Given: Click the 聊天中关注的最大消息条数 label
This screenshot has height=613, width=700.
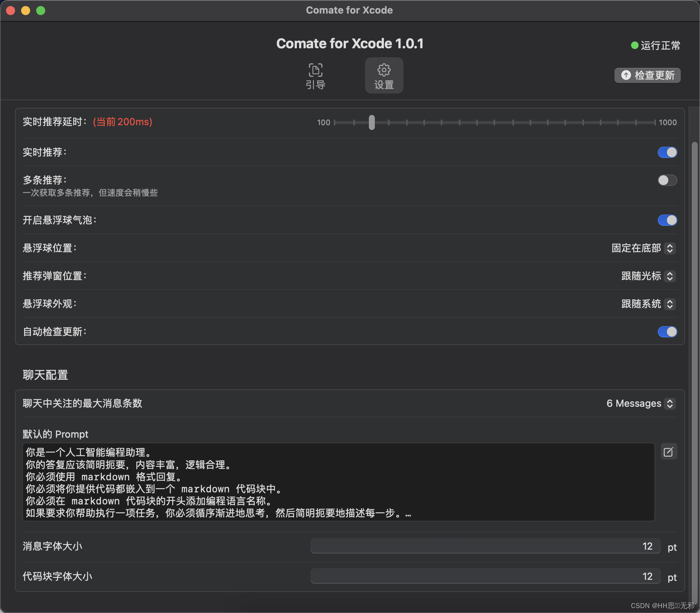Looking at the screenshot, I should 83,403.
